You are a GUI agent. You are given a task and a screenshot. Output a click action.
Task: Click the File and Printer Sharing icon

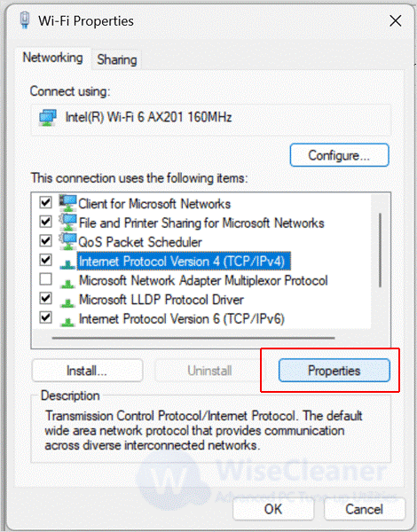[68, 223]
